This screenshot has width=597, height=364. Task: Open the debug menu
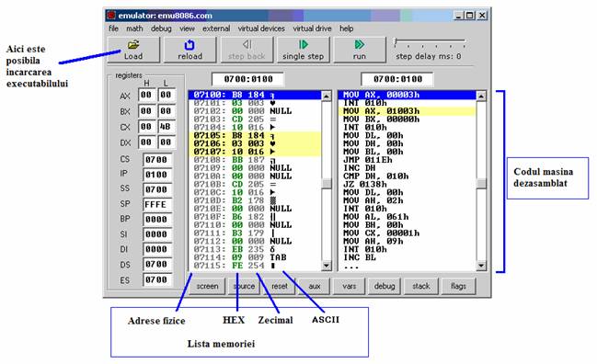click(161, 28)
